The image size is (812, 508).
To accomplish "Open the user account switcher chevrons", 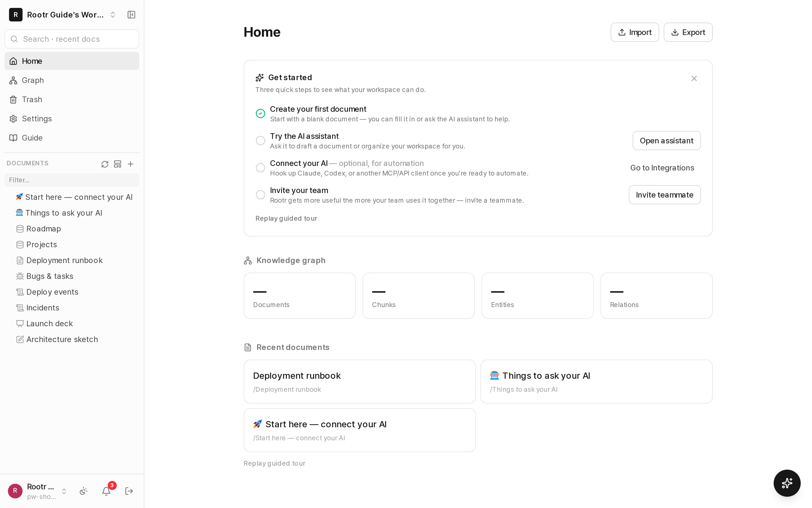I will (x=64, y=491).
